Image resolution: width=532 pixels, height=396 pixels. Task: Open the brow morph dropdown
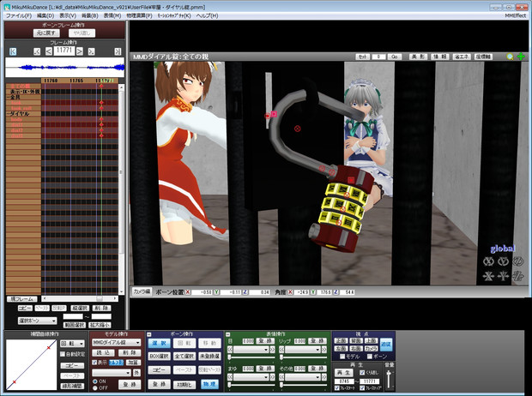[251, 377]
